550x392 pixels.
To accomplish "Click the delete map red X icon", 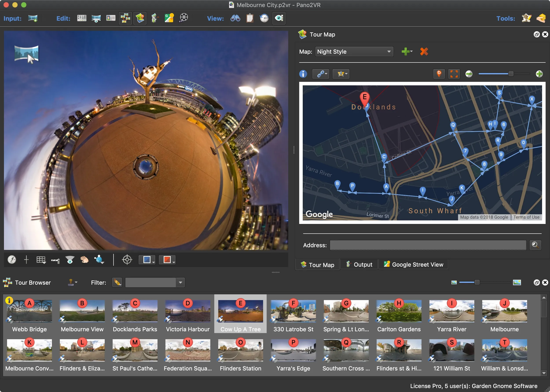I will click(x=424, y=51).
